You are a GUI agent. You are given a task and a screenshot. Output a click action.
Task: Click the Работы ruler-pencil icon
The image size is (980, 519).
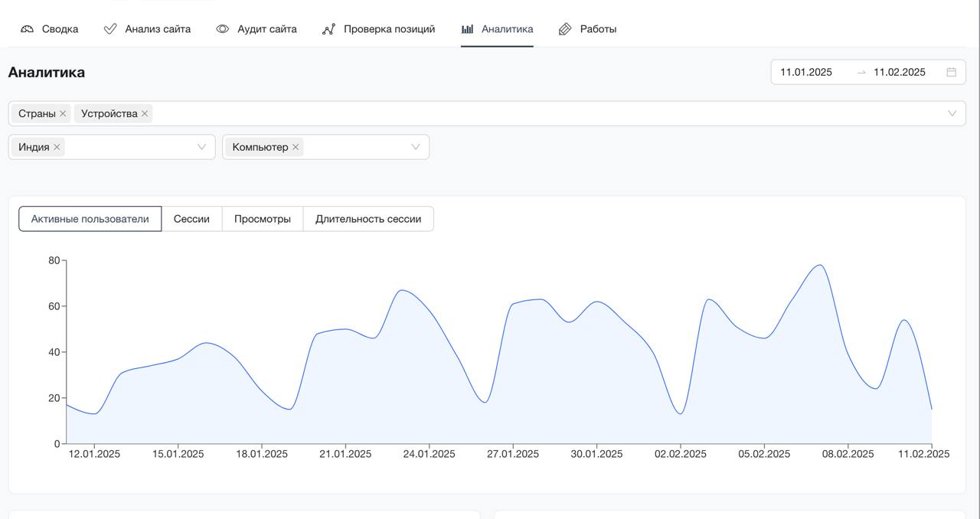[x=565, y=29]
